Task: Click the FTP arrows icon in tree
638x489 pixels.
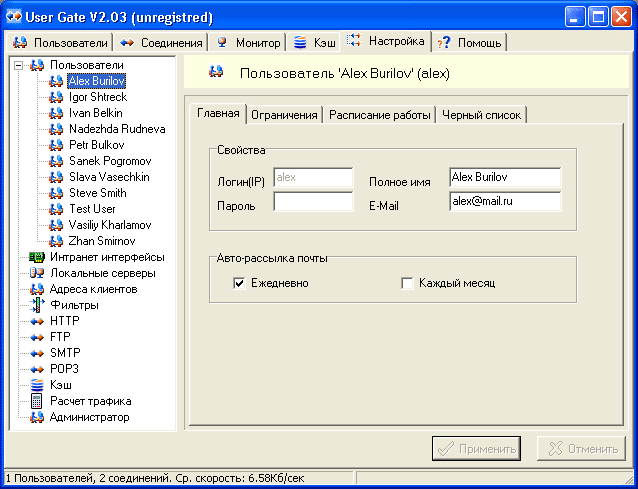Action: (x=37, y=337)
